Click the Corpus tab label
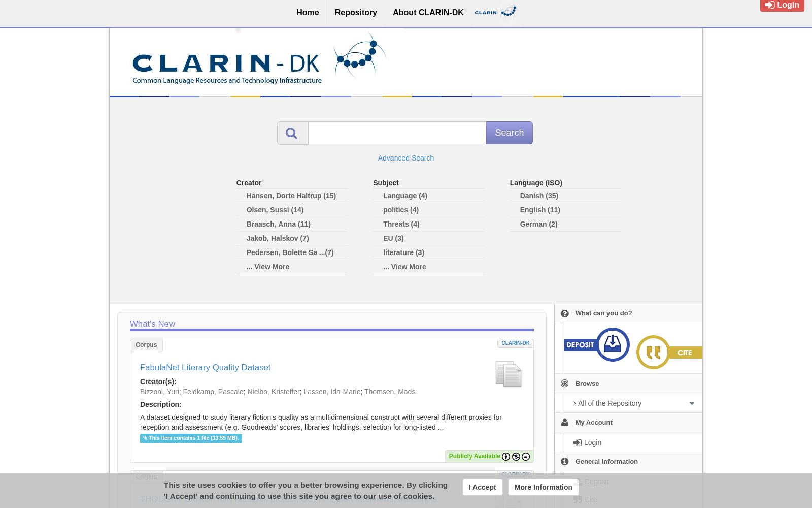 point(146,345)
